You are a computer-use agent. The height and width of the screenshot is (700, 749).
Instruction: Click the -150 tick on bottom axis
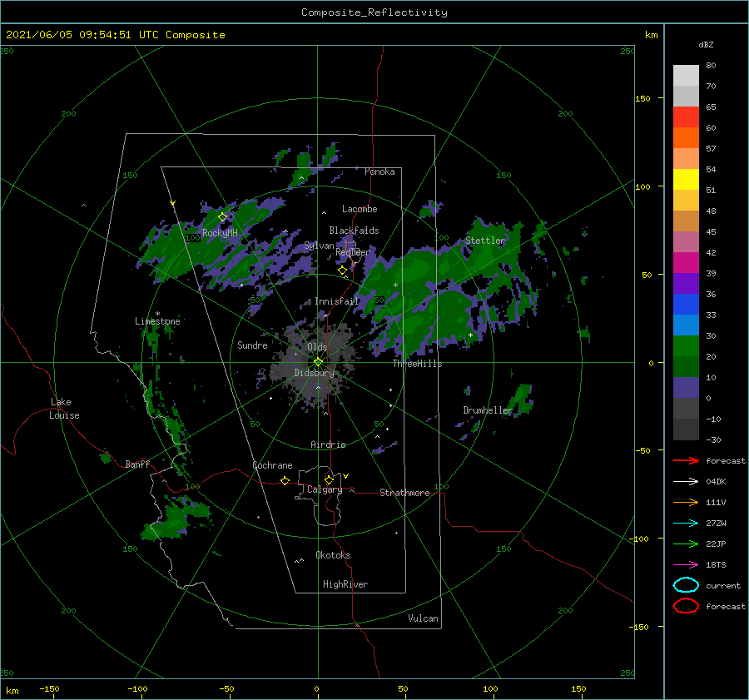click(49, 688)
